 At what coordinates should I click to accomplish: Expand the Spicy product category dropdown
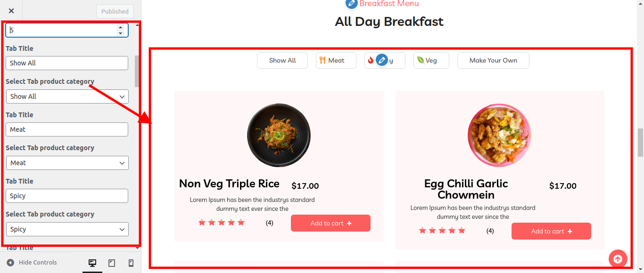click(x=67, y=229)
